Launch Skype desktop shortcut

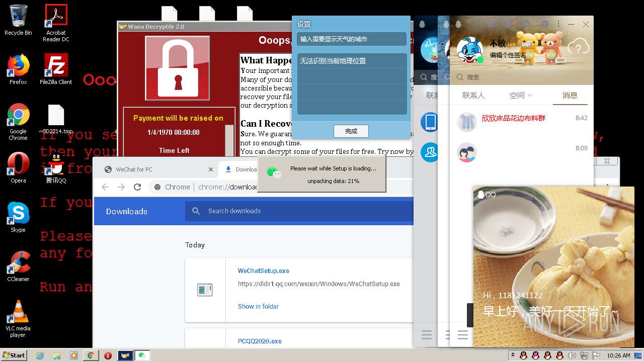18,217
